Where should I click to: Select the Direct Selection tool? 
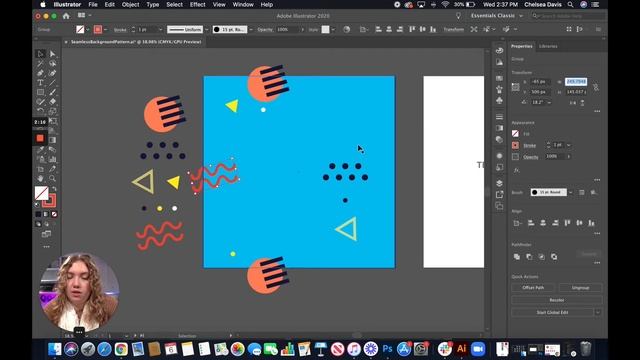point(53,54)
